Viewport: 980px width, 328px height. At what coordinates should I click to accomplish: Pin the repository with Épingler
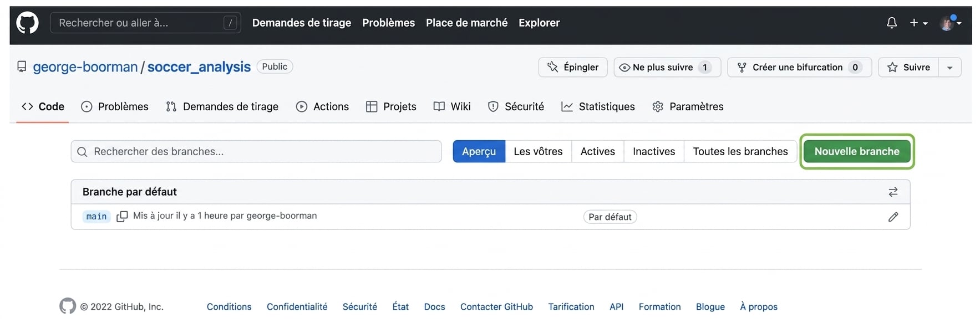[x=573, y=68]
